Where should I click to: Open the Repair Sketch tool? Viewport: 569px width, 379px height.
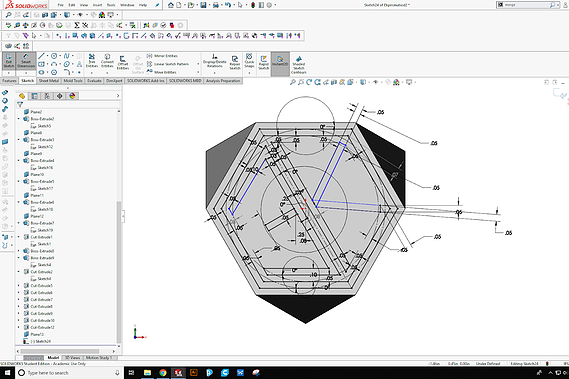click(x=235, y=62)
